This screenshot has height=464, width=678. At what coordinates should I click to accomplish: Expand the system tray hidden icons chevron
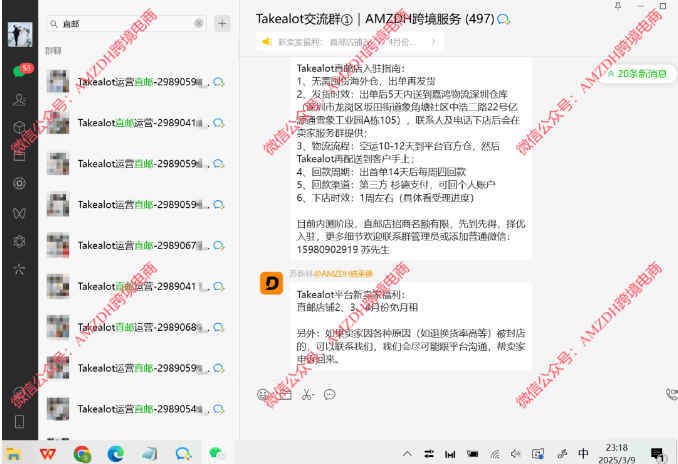tap(407, 454)
